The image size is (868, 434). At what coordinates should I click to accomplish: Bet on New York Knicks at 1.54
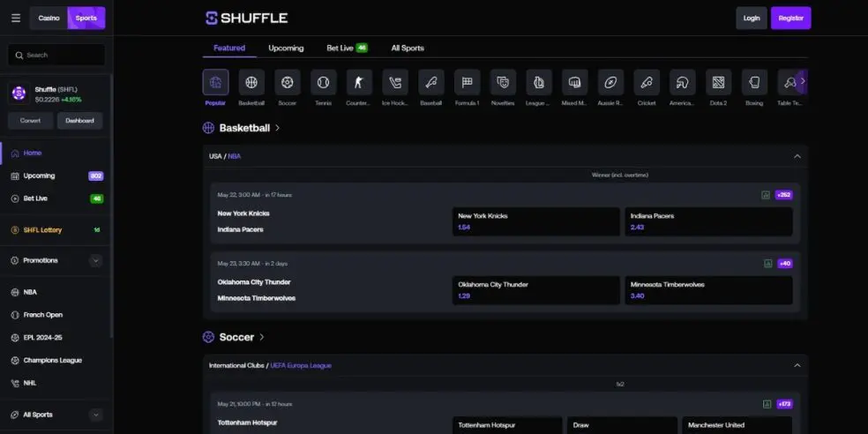[x=535, y=221]
